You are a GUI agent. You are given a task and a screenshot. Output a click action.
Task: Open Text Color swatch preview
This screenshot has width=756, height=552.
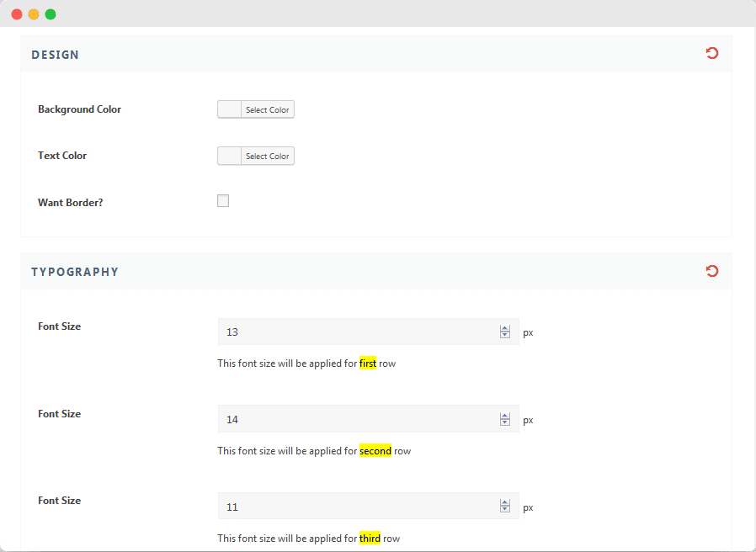click(230, 156)
